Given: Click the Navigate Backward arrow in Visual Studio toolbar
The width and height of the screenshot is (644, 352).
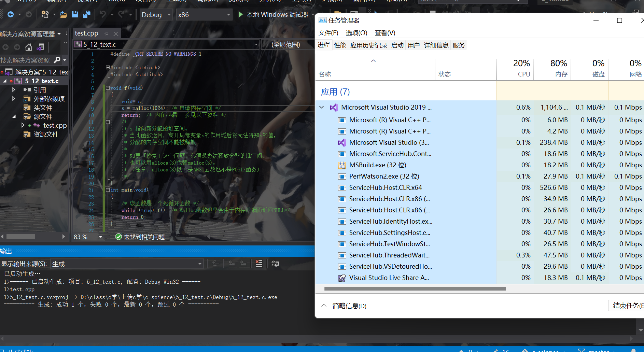Looking at the screenshot, I should point(11,14).
